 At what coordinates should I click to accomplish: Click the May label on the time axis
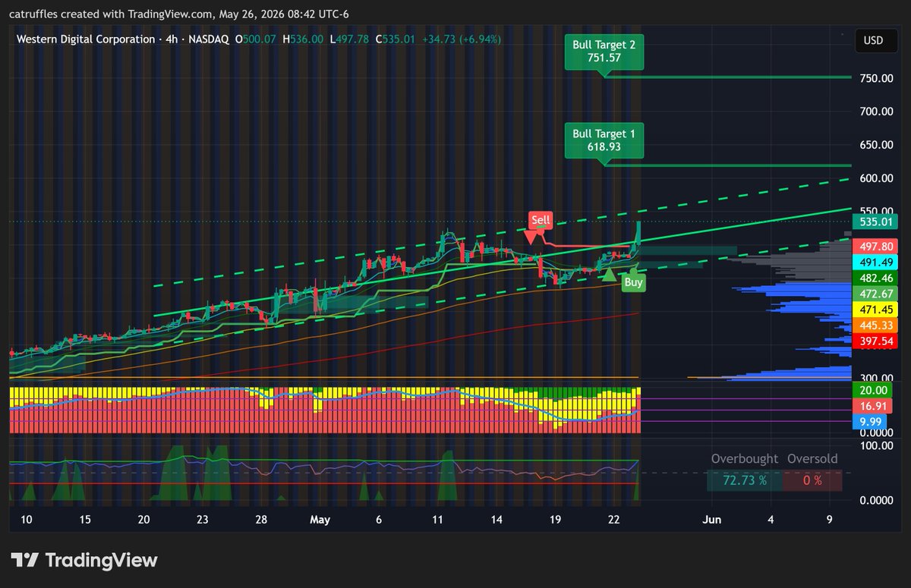click(320, 520)
